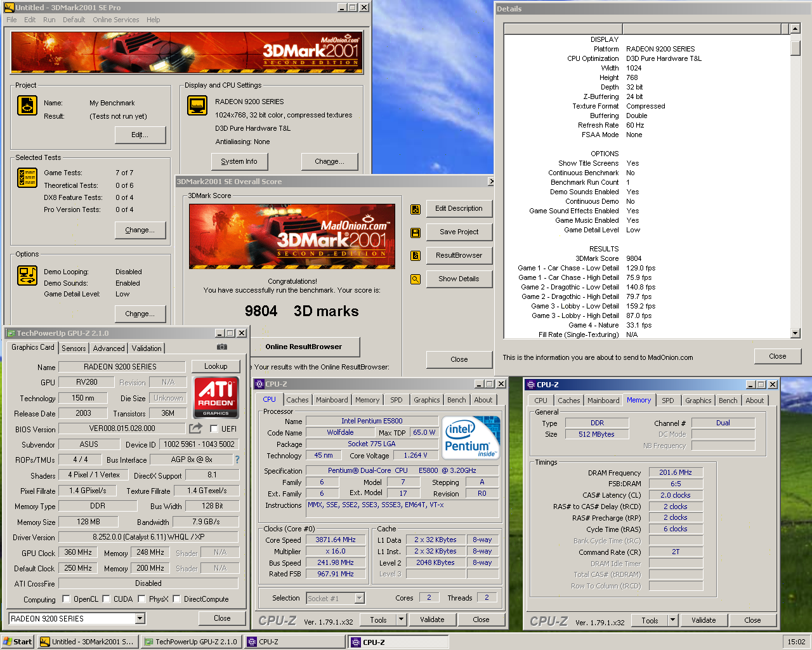
Task: Enable the UEFI checkbox in GPU-Z
Action: click(x=214, y=428)
